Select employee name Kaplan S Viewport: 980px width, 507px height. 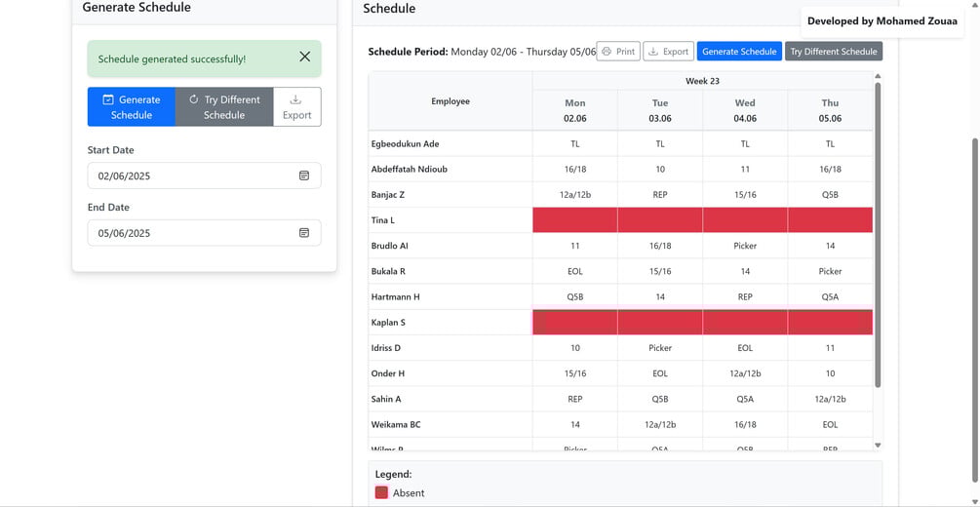[388, 323]
